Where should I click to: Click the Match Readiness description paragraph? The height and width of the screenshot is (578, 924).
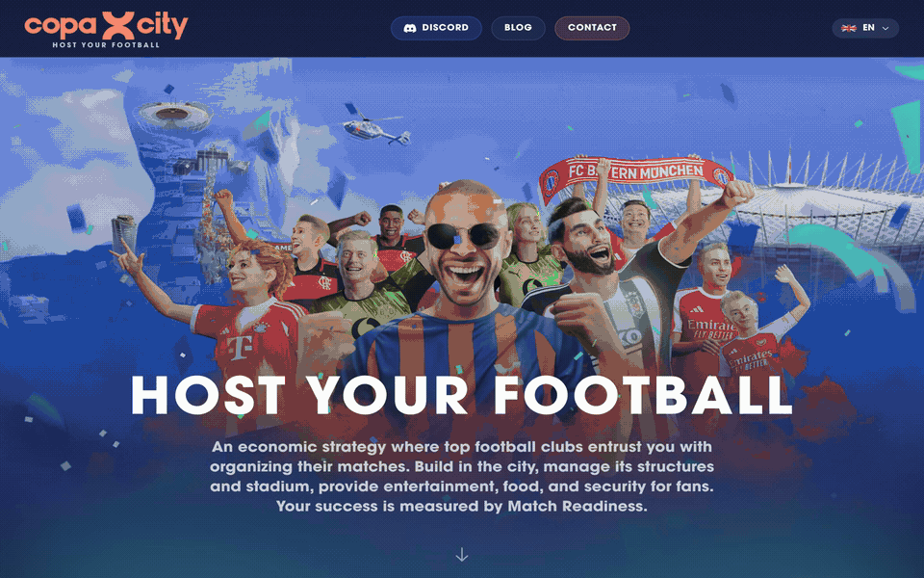click(462, 476)
